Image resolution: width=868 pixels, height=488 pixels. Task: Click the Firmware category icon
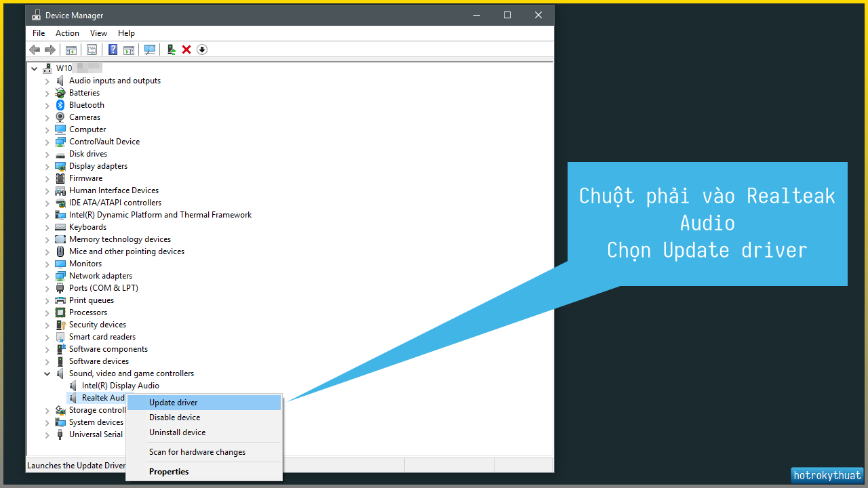pyautogui.click(x=60, y=178)
